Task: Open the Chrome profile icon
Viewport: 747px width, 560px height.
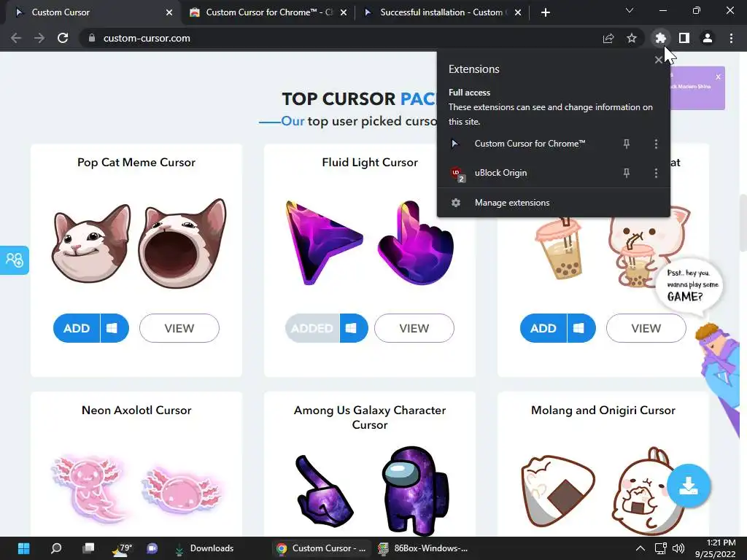Action: (x=708, y=38)
